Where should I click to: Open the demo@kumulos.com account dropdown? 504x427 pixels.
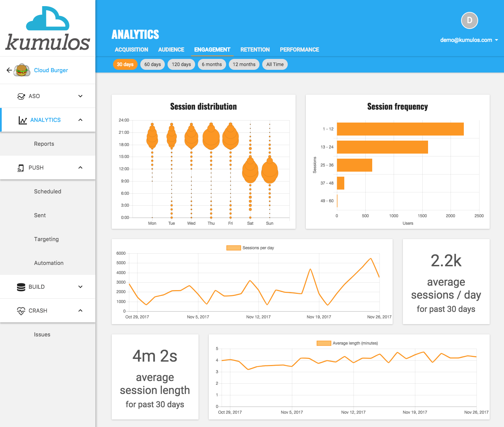pos(469,40)
